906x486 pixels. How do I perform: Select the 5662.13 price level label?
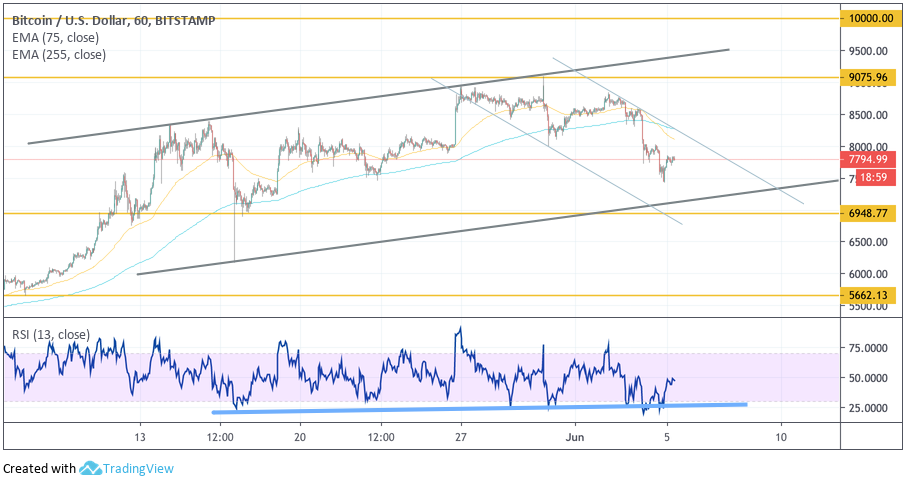(x=866, y=295)
